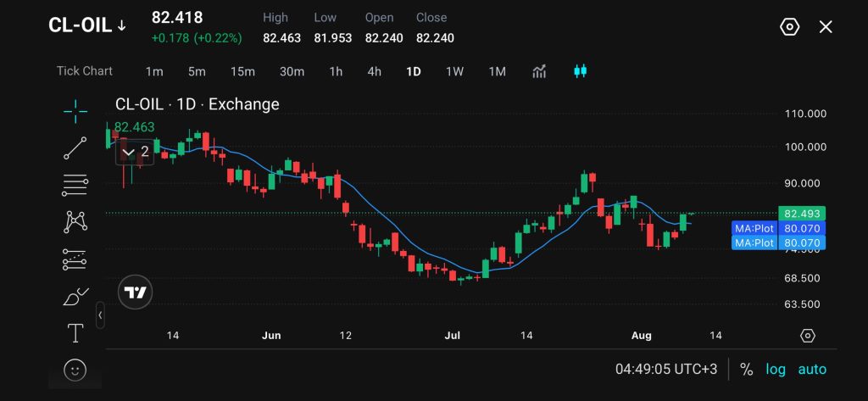Select the 1m timeframe
This screenshot has height=401, width=868.
point(154,71)
